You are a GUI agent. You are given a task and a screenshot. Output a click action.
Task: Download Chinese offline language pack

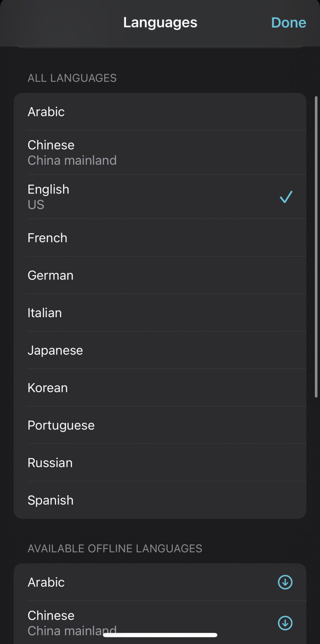285,623
